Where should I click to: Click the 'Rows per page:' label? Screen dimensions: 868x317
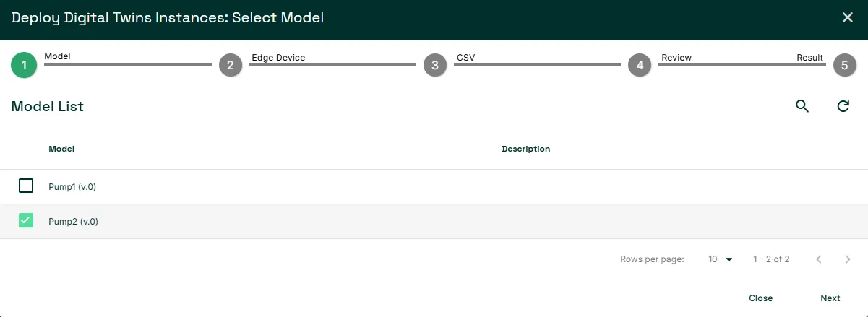point(652,259)
